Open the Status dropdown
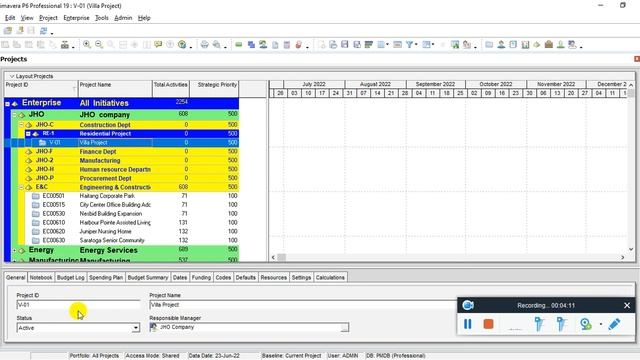The image size is (640, 360). [136, 328]
